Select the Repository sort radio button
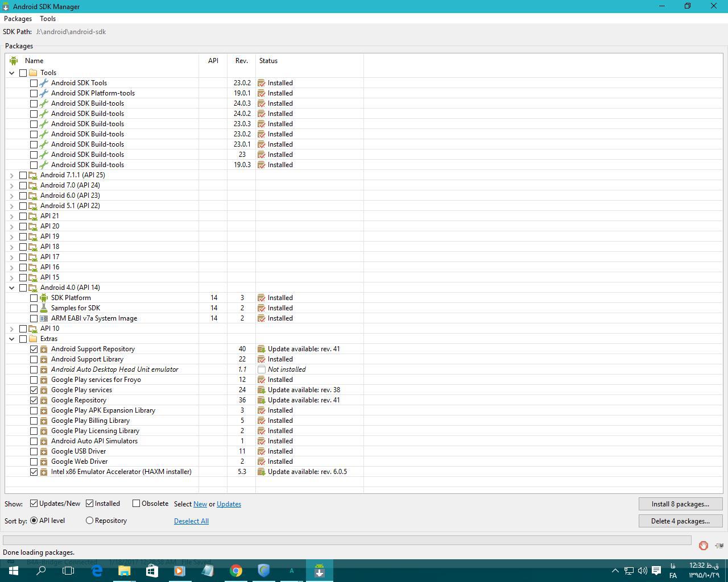This screenshot has height=582, width=728. click(89, 521)
